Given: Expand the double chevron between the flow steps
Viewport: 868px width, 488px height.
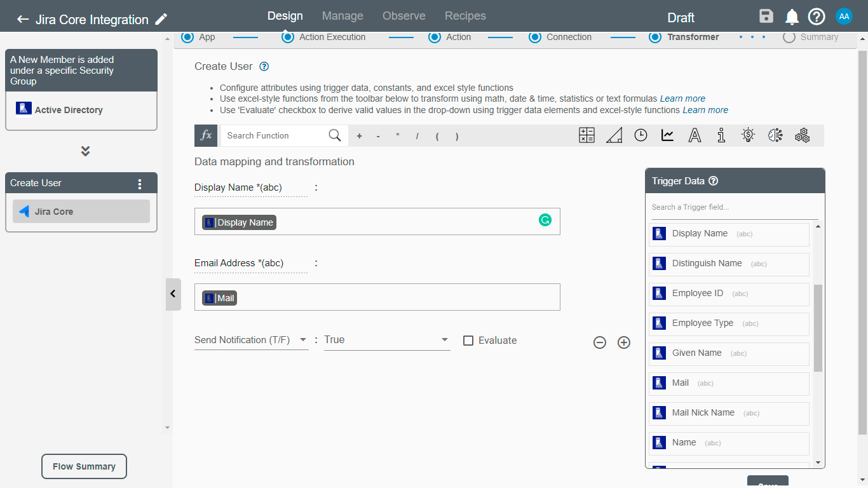Looking at the screenshot, I should [x=85, y=151].
